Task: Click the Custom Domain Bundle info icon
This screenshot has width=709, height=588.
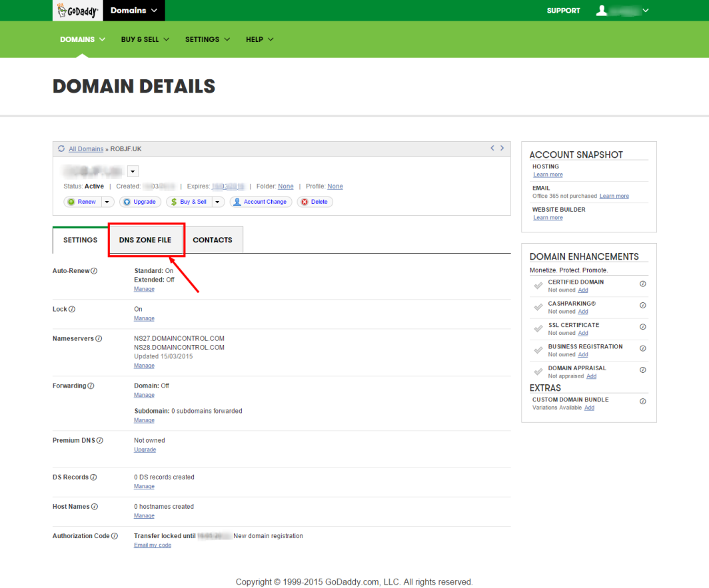Action: click(642, 401)
